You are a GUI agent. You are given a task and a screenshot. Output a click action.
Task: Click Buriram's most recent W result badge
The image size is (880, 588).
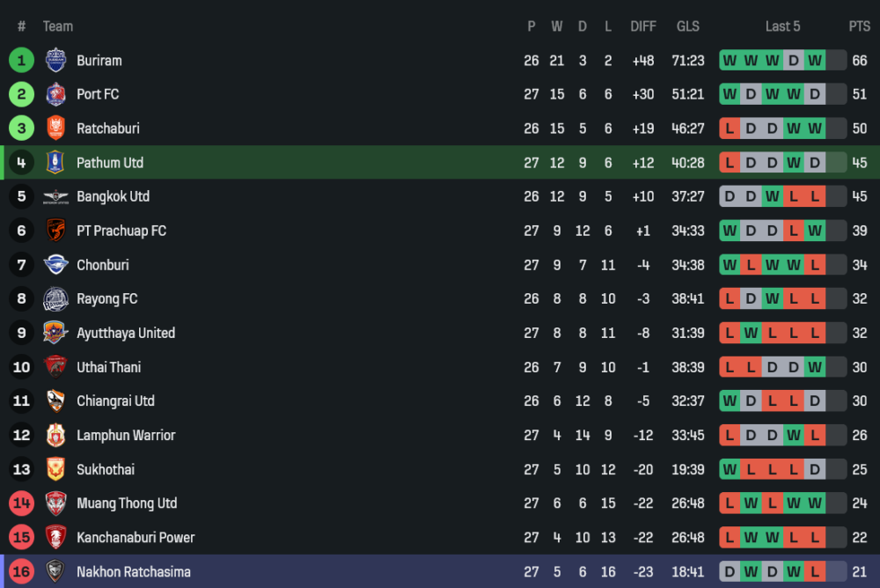tap(815, 61)
